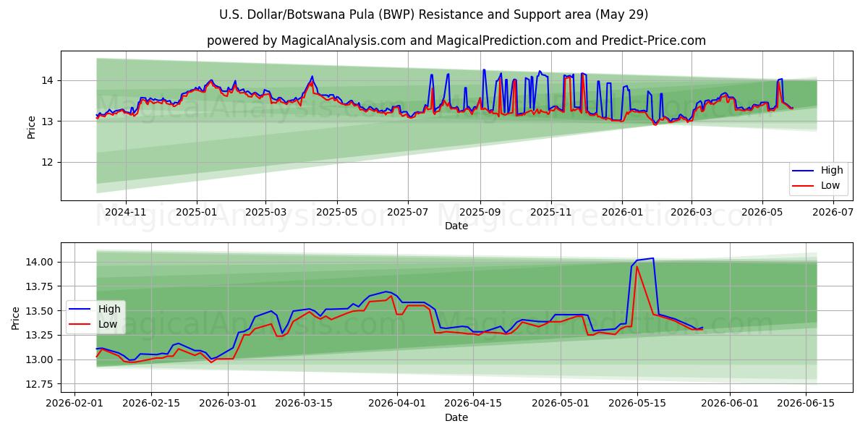Click the 2026-03 date label on upper chart
Screen dimensions: 868x434
(691, 213)
